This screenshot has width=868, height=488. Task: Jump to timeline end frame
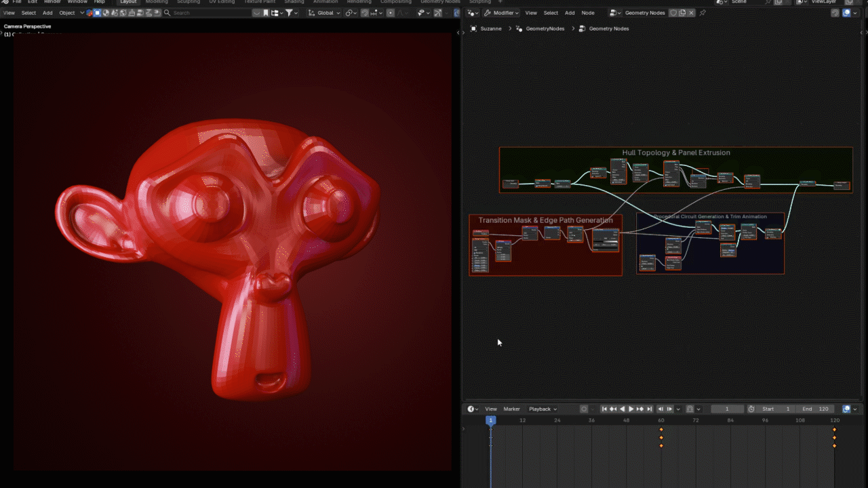pyautogui.click(x=649, y=409)
